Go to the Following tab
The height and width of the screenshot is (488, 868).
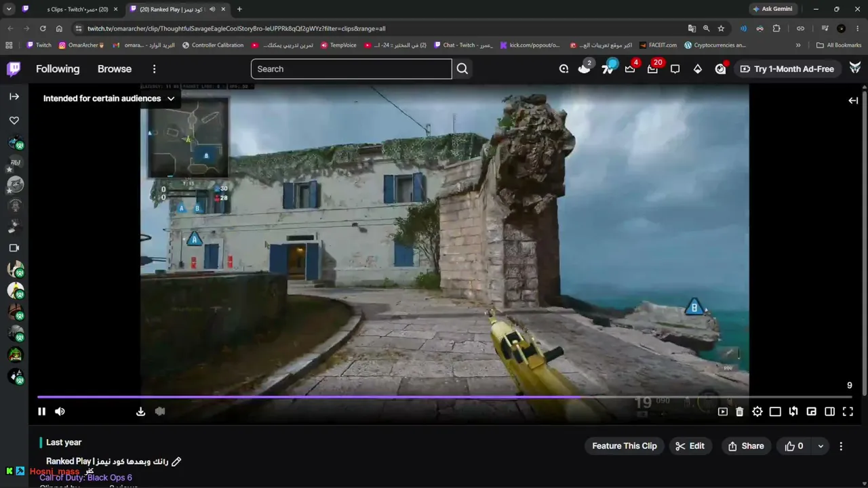(x=58, y=68)
